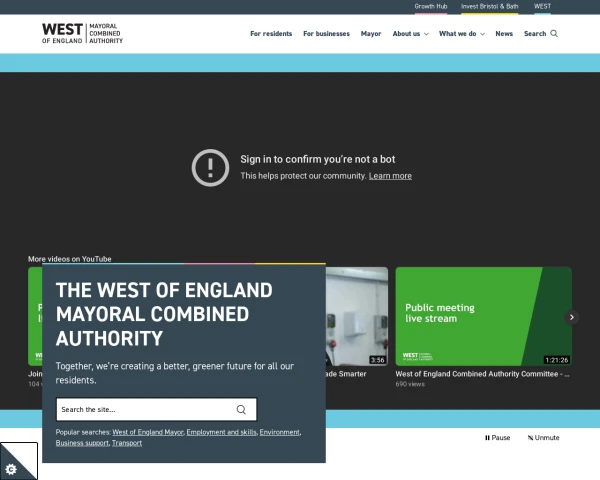
Task: Open the video thumbnail lasting 3:56
Action: [x=357, y=316]
